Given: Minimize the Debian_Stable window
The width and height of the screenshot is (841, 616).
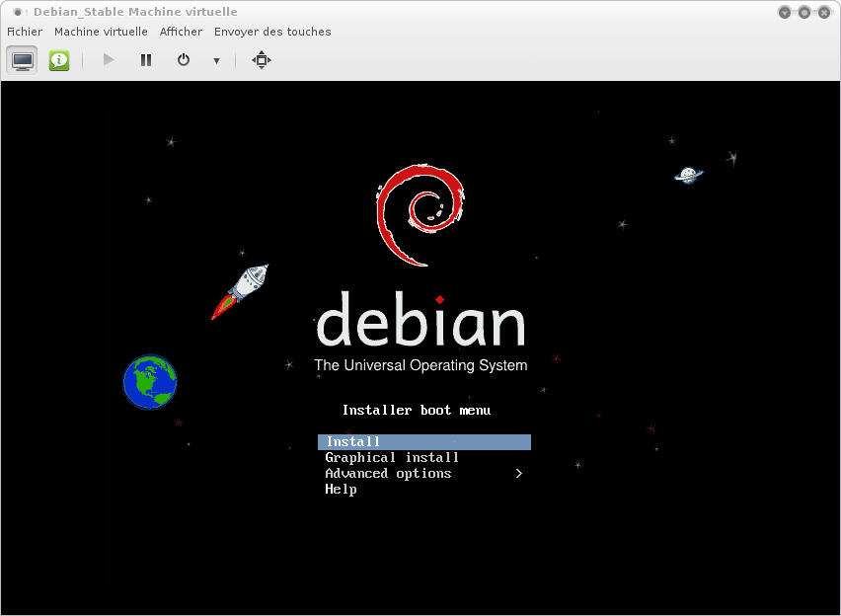Looking at the screenshot, I should pos(784,12).
